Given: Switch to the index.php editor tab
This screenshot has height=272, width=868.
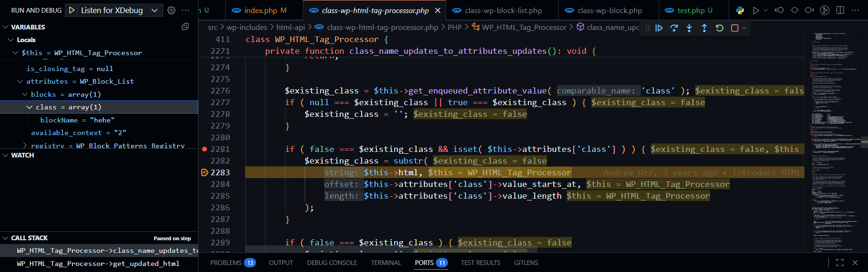Looking at the screenshot, I should tap(260, 10).
